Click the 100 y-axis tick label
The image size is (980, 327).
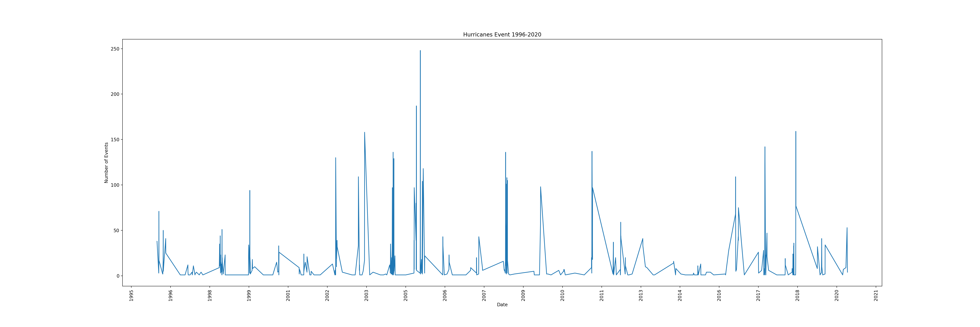115,185
